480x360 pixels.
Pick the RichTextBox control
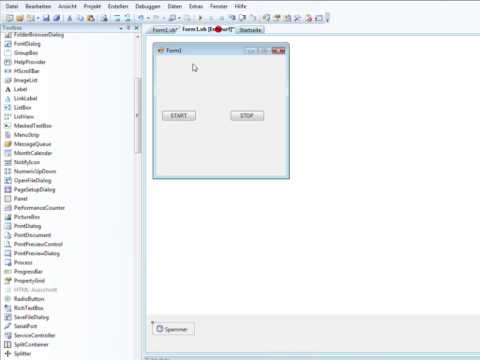point(28,308)
